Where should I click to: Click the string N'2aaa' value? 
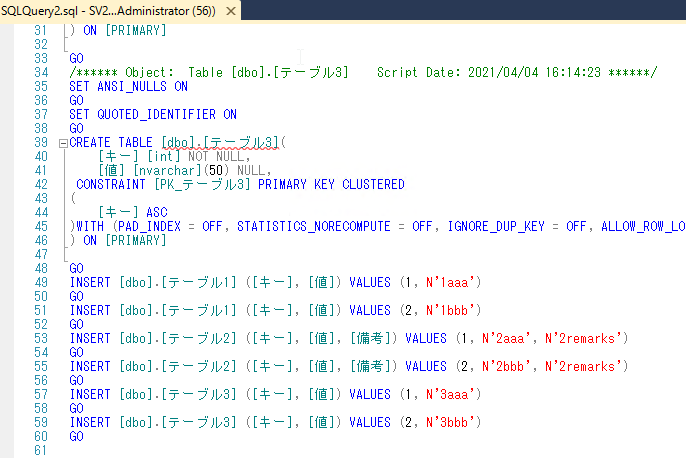(x=507, y=338)
